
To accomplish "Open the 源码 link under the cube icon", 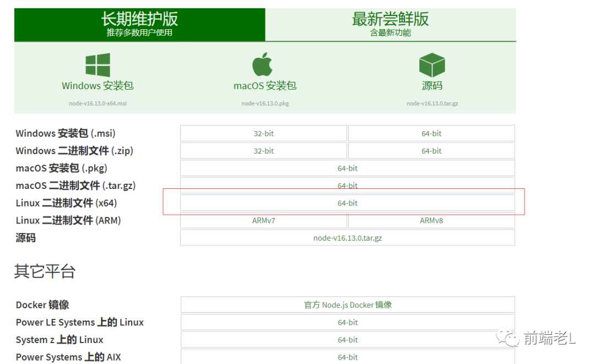I will click(x=432, y=86).
